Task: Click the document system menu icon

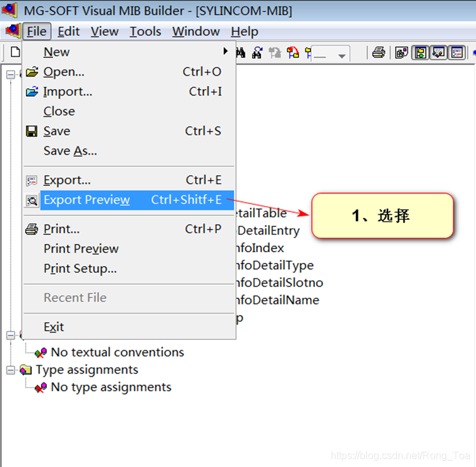Action: (x=13, y=30)
